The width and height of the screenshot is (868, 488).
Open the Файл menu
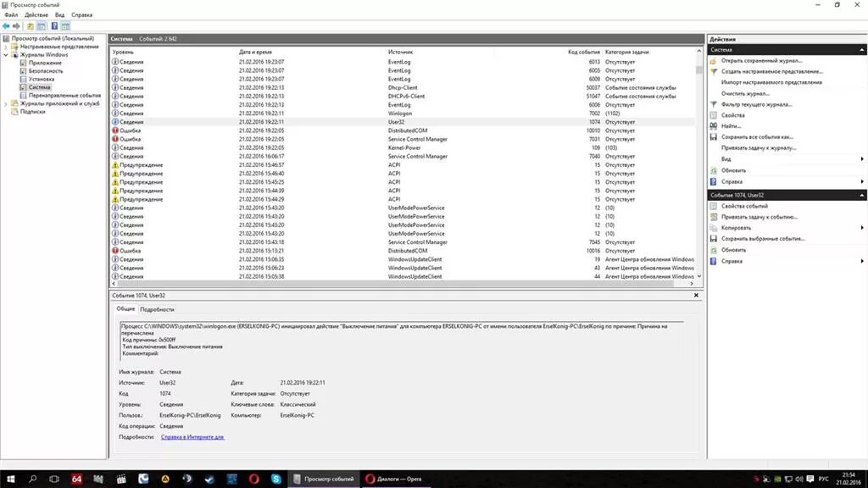(x=11, y=15)
